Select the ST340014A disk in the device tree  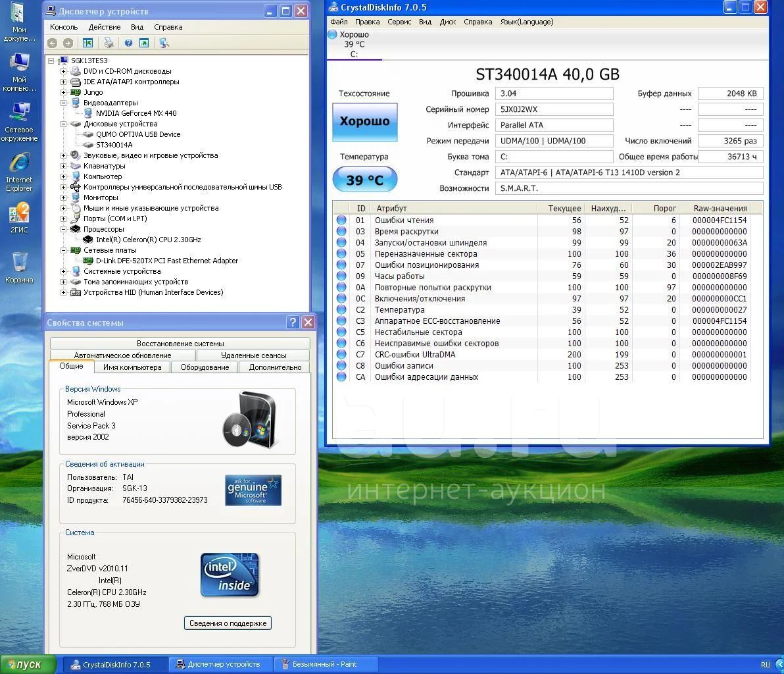point(114,145)
